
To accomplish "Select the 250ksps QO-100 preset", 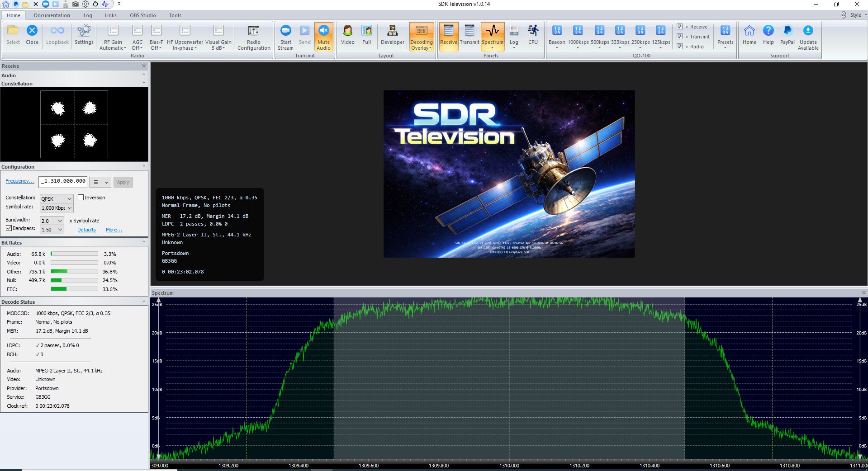I will click(640, 37).
